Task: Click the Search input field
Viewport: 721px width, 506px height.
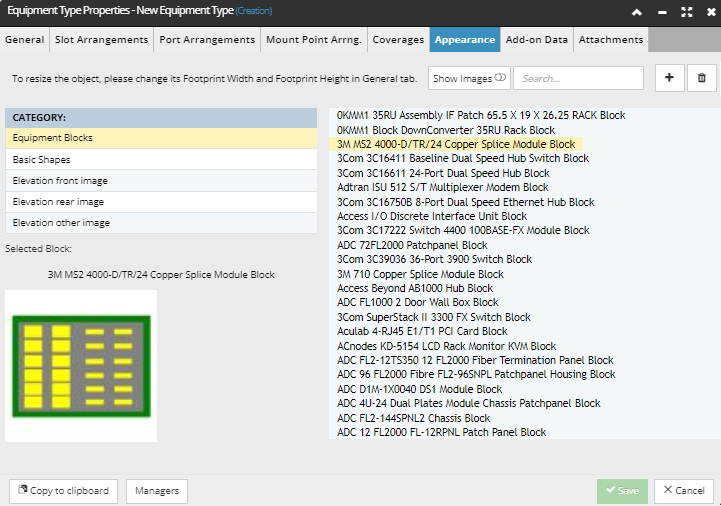Action: [578, 78]
